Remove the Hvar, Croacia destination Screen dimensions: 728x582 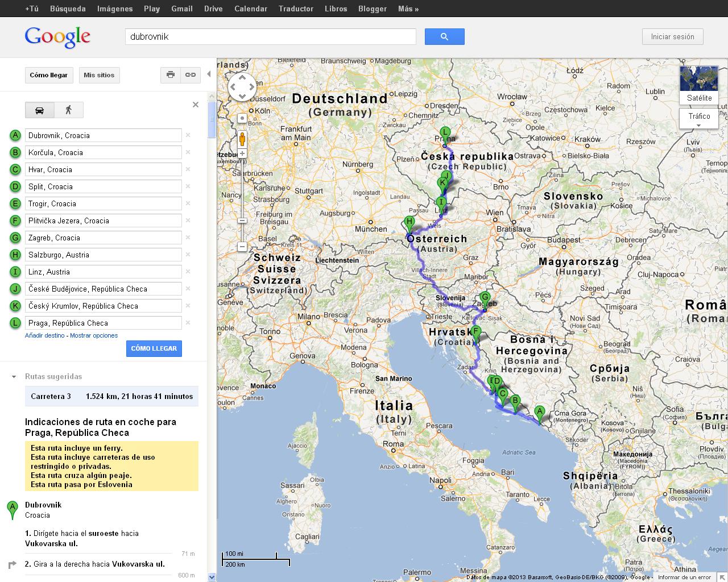[188, 169]
